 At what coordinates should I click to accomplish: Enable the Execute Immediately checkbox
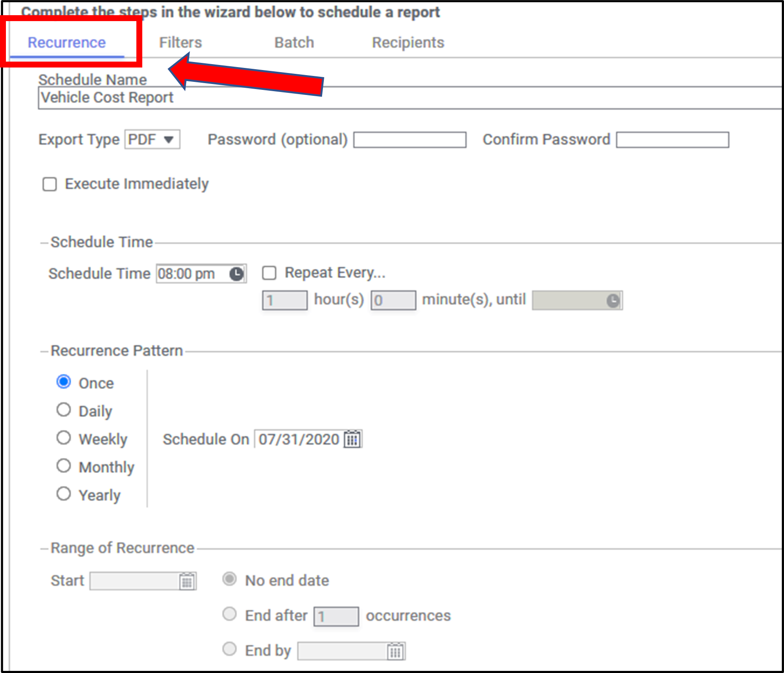tap(50, 184)
